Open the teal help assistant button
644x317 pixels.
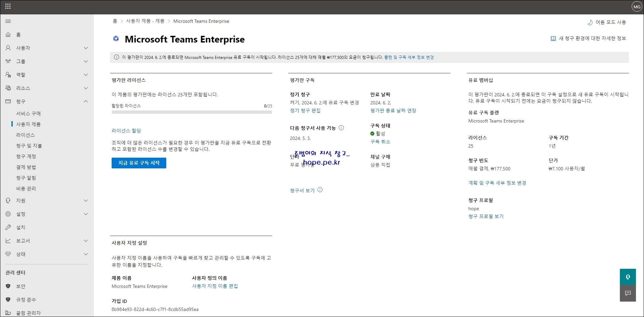[x=628, y=277]
